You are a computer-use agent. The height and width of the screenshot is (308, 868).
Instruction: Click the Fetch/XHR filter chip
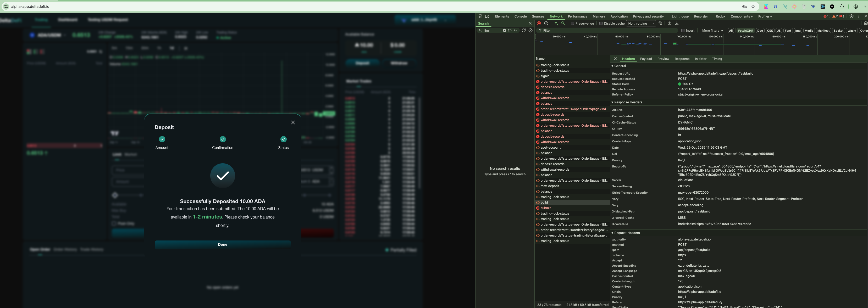point(745,30)
